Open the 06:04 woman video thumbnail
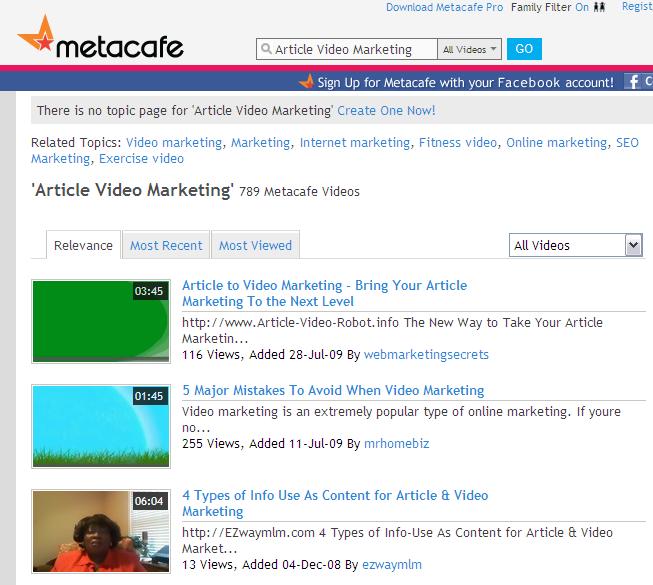The height and width of the screenshot is (585, 653). point(101,531)
